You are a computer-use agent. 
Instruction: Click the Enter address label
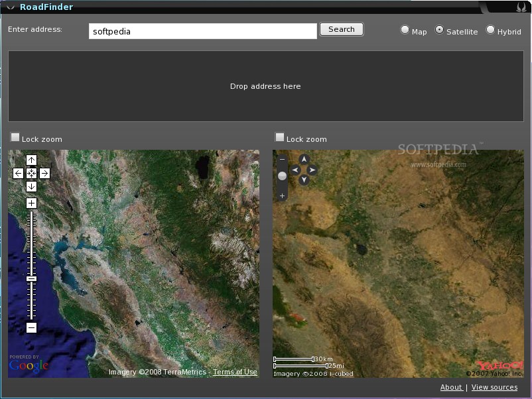(35, 29)
